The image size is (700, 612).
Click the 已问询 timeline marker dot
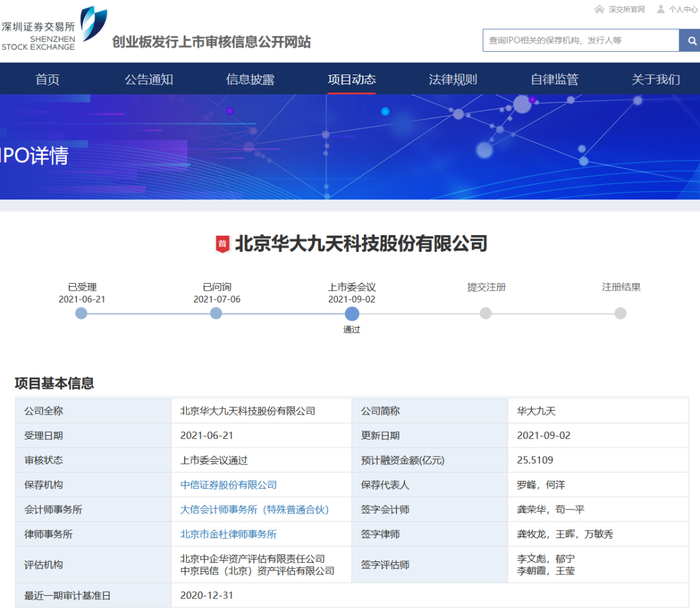point(216,313)
